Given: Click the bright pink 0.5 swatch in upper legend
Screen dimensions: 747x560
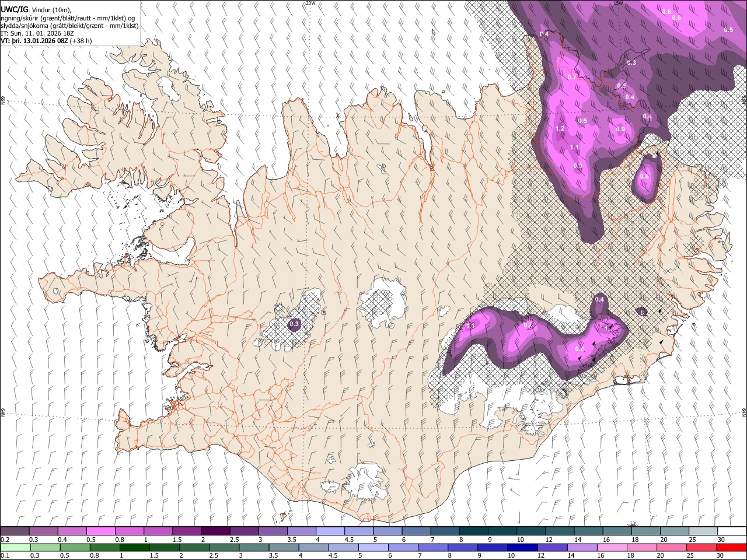Looking at the screenshot, I should coord(100,531).
